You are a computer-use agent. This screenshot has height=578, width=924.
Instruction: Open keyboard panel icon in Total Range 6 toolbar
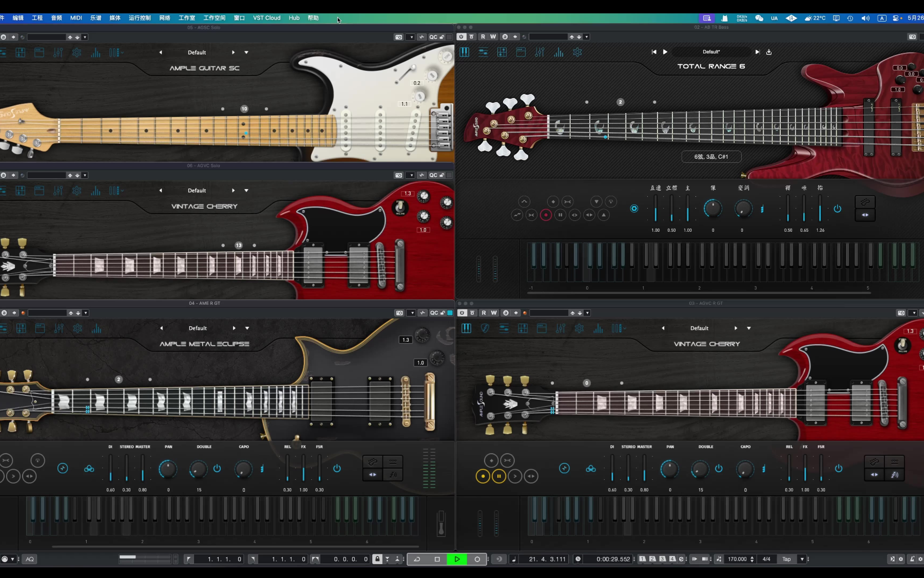[x=464, y=52]
